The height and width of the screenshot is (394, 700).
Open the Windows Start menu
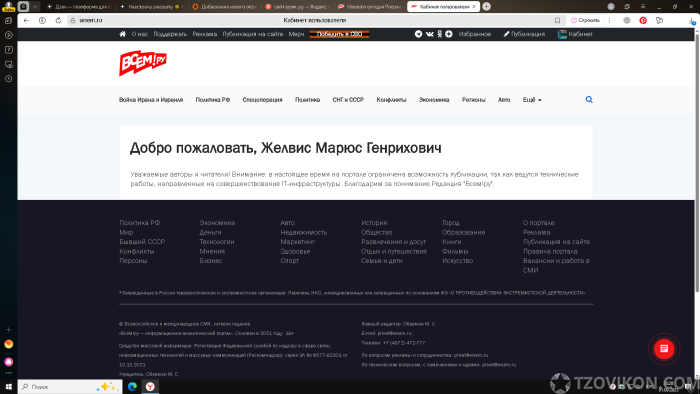[8, 387]
